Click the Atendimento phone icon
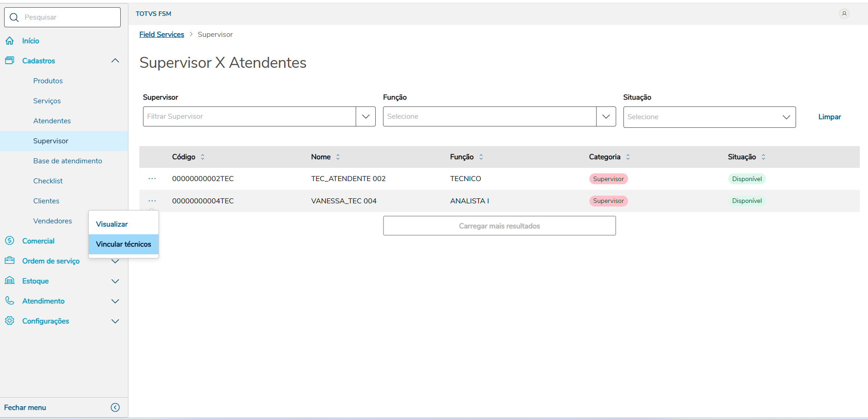The image size is (868, 419). pos(10,301)
